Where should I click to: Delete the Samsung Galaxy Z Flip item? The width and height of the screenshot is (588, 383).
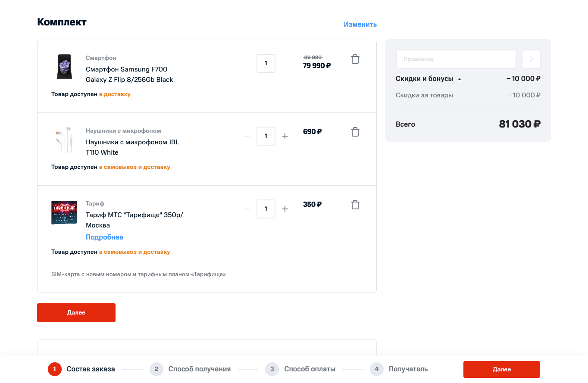pyautogui.click(x=355, y=59)
